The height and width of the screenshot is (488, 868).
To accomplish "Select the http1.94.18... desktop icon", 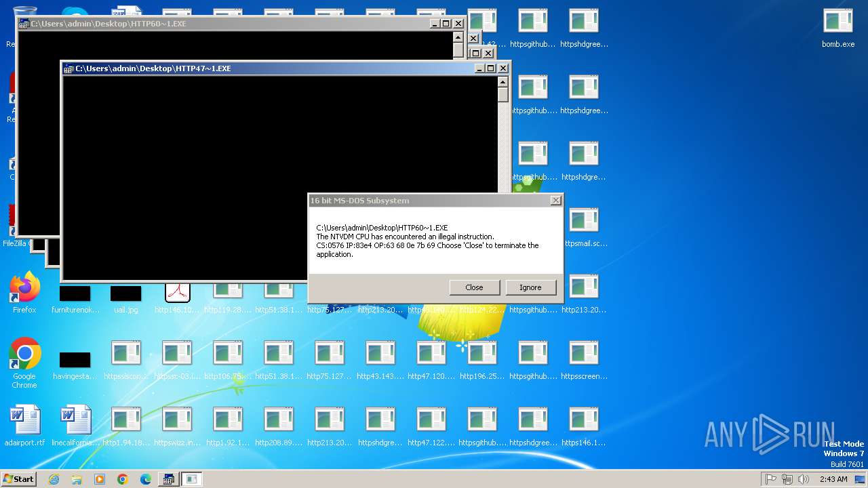I will point(126,426).
